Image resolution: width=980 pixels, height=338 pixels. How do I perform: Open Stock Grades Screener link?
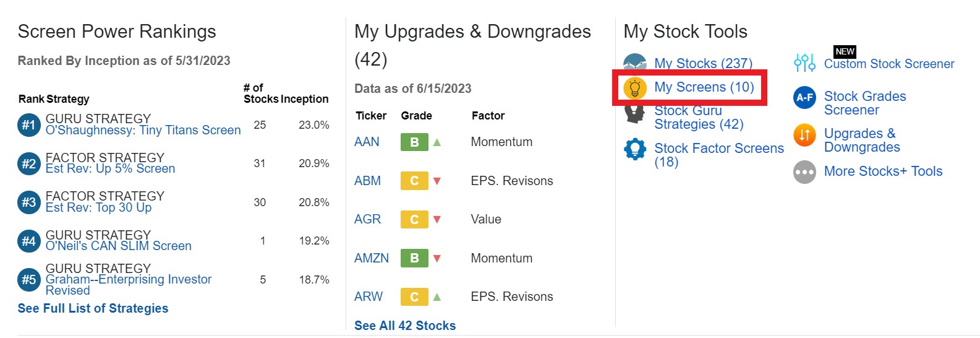pyautogui.click(x=865, y=103)
